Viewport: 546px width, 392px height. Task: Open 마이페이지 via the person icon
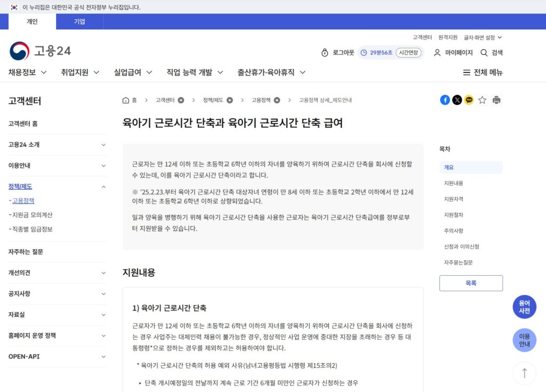(x=437, y=53)
